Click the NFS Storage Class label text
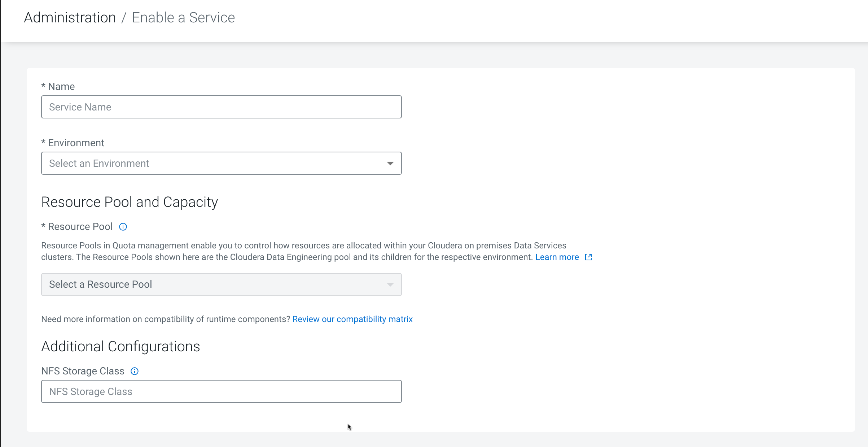 (x=83, y=371)
